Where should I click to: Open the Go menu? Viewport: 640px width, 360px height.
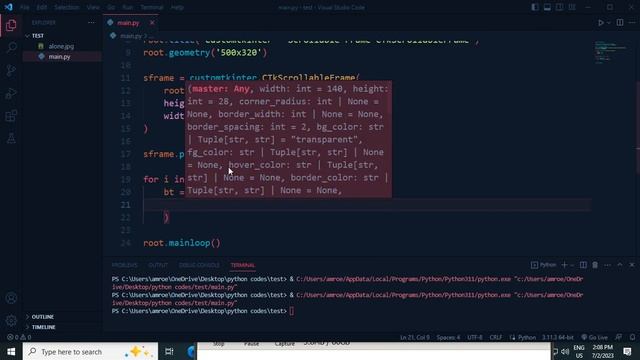[x=111, y=7]
